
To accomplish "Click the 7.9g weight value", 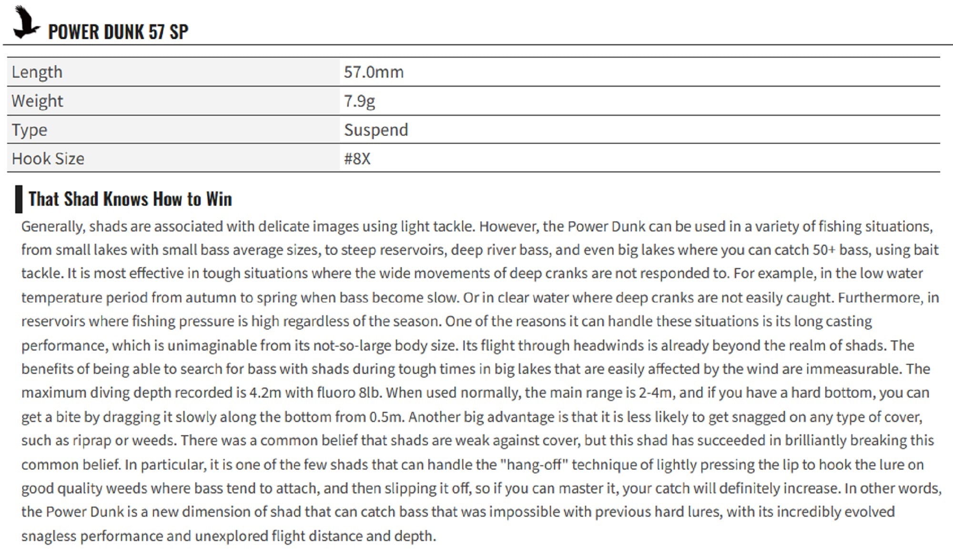I will (359, 101).
